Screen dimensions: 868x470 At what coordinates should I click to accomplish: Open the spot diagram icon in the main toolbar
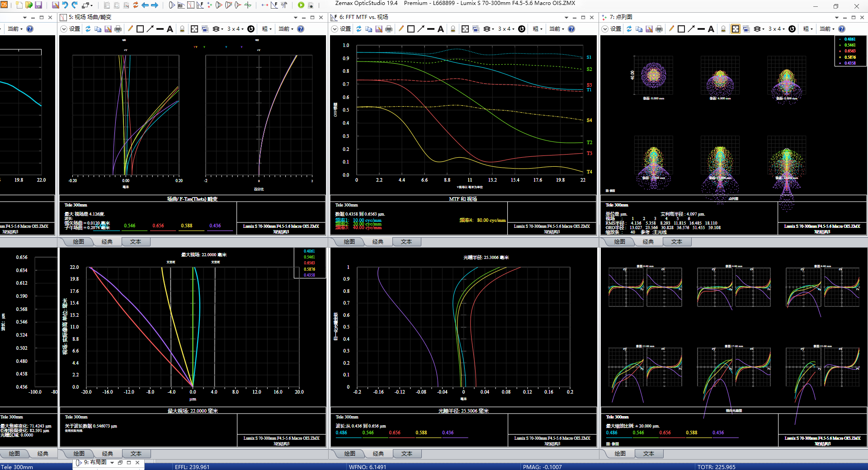pyautogui.click(x=209, y=5)
